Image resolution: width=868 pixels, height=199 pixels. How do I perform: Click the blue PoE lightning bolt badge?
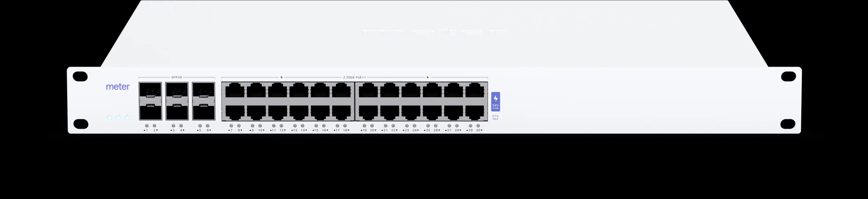(x=495, y=102)
